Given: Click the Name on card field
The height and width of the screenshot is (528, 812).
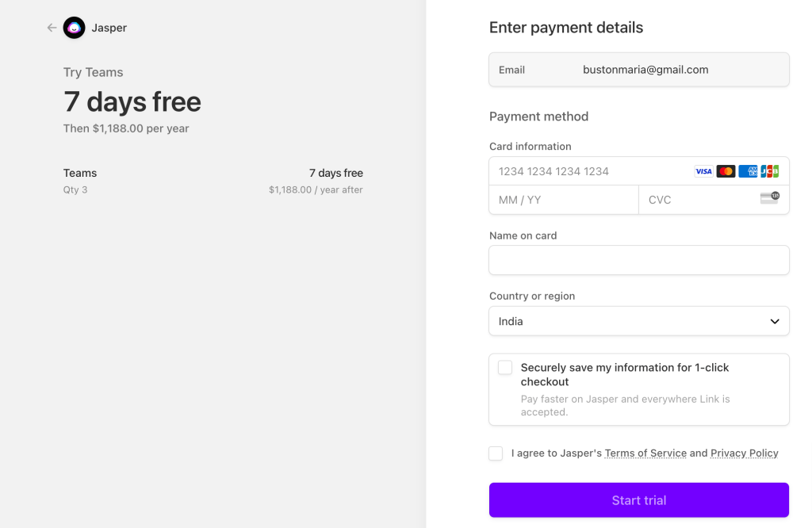Looking at the screenshot, I should 639,260.
